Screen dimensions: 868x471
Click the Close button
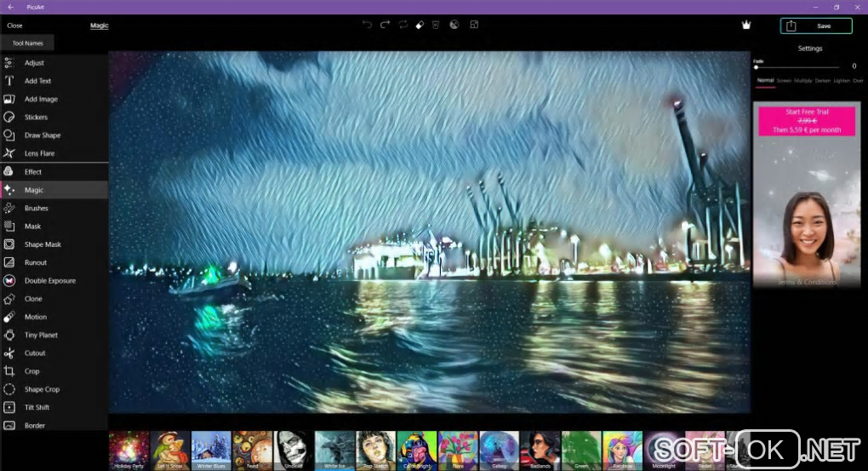(x=15, y=26)
